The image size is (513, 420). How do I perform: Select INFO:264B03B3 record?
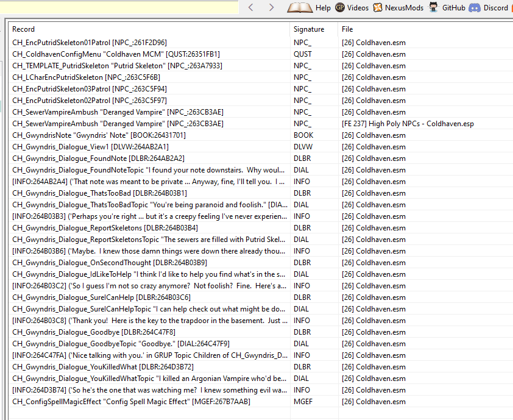point(149,216)
